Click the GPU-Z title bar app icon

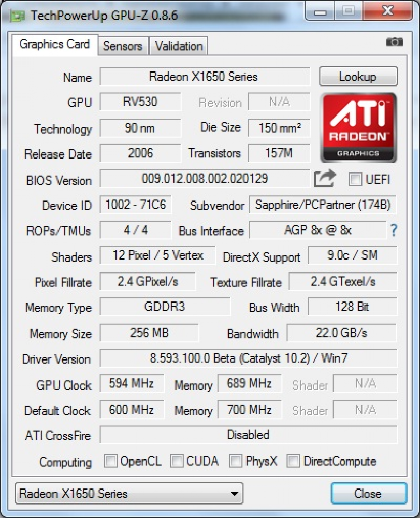[x=18, y=16]
